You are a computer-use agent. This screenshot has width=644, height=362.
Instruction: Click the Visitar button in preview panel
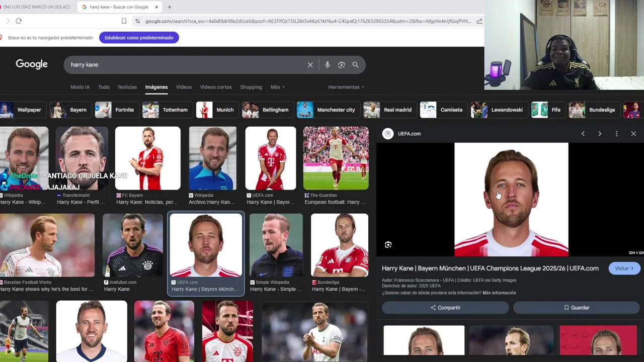tap(624, 268)
